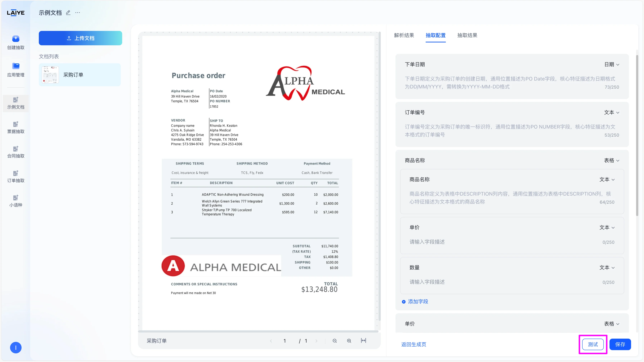
Task: Edit the 订单编号 description text
Action: tap(510, 131)
